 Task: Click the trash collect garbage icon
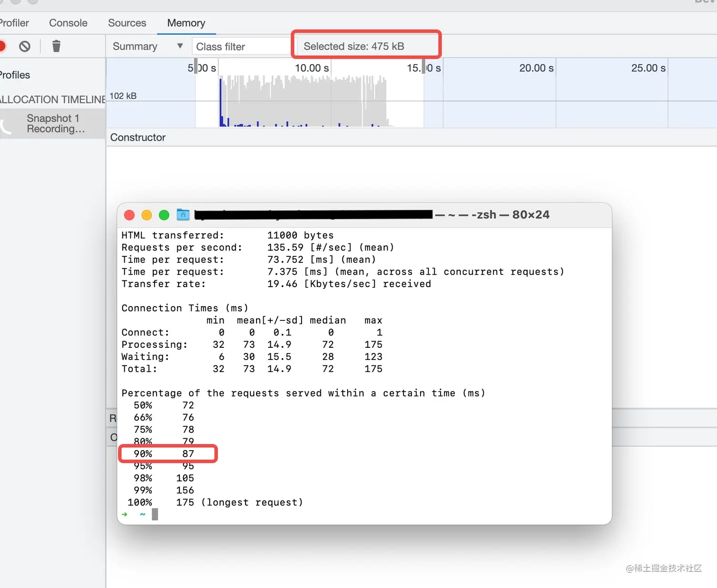pos(56,46)
